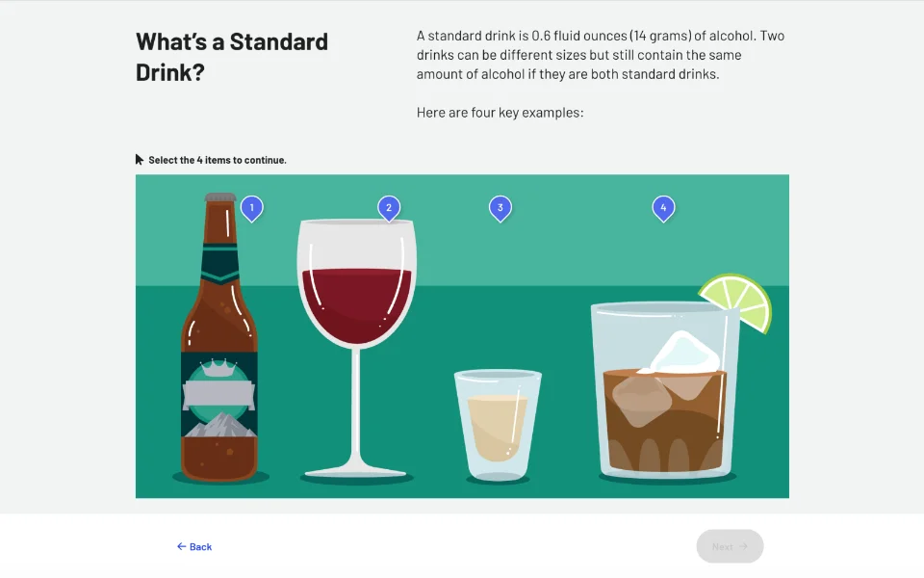The width and height of the screenshot is (924, 578).
Task: Click the "Here are four key examples:" line
Action: click(x=500, y=113)
